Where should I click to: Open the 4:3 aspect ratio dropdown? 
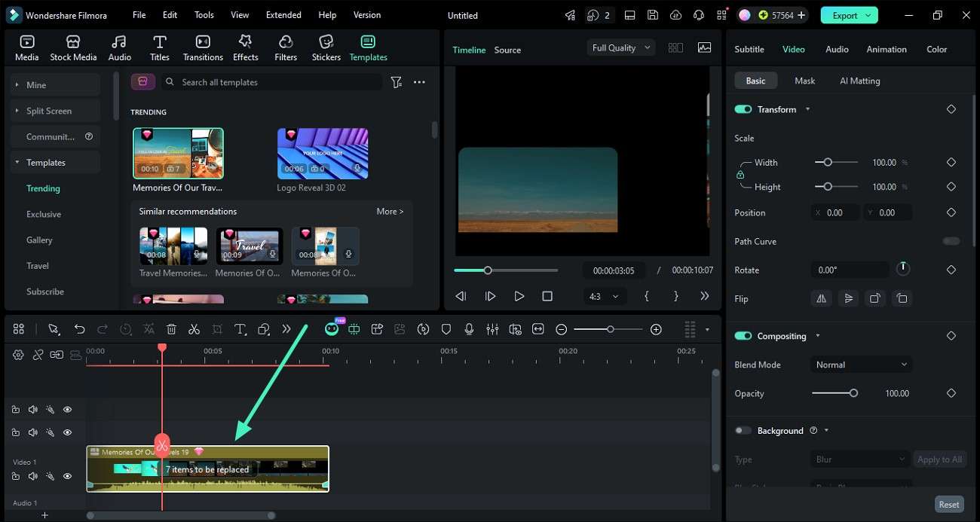pos(604,297)
